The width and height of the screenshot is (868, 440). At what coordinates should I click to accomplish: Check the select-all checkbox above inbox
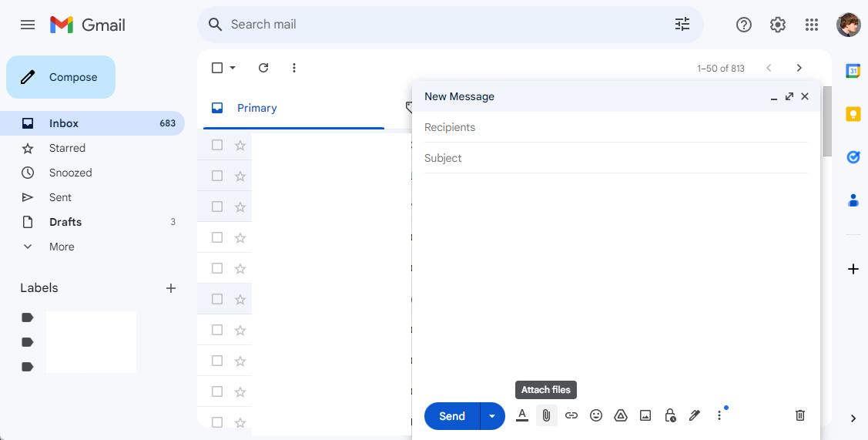[217, 68]
